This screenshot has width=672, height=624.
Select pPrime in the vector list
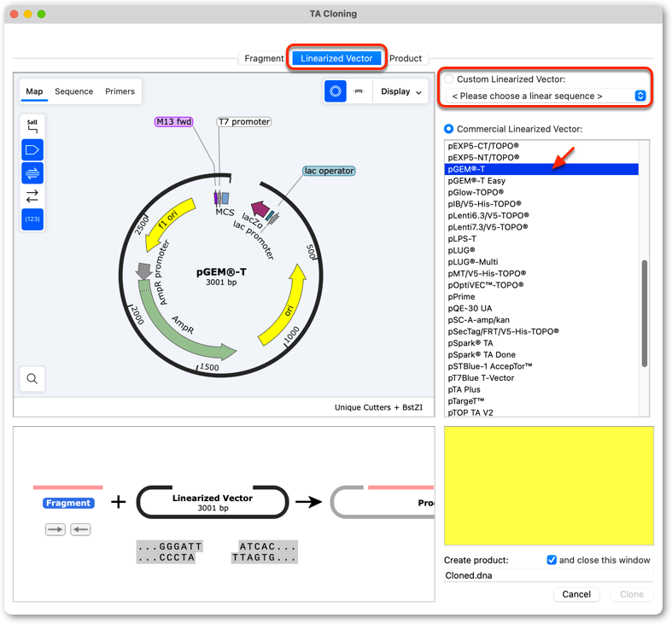[541, 296]
